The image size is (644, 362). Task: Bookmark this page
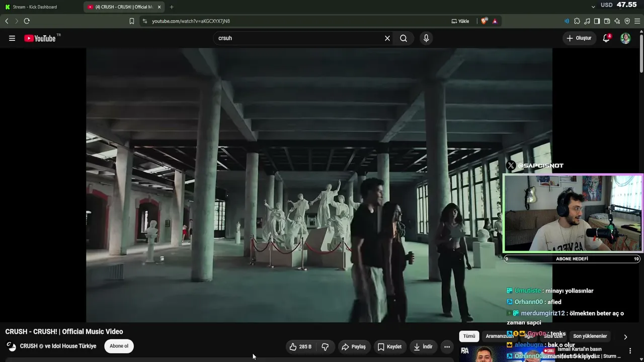[x=132, y=21]
